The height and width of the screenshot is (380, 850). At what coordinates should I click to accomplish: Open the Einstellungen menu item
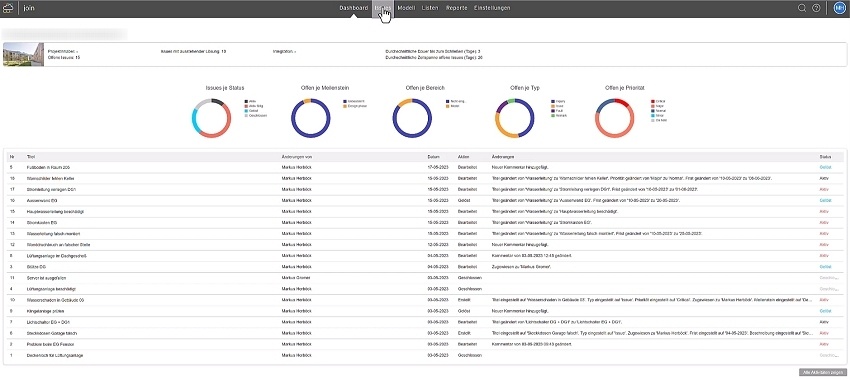coord(492,8)
